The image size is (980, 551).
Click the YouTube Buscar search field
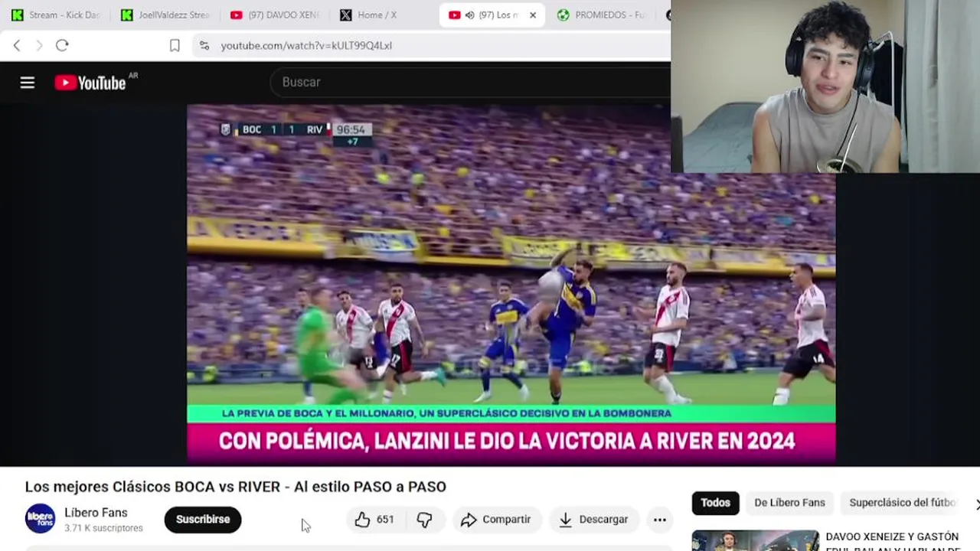point(471,82)
